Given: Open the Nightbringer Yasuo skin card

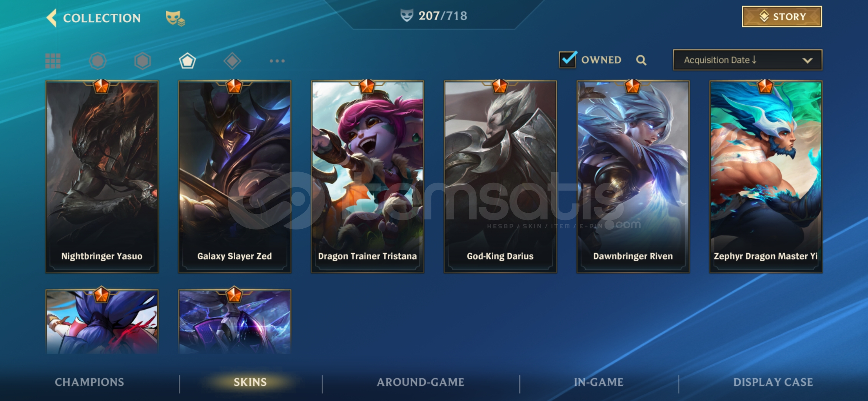Looking at the screenshot, I should pos(102,177).
